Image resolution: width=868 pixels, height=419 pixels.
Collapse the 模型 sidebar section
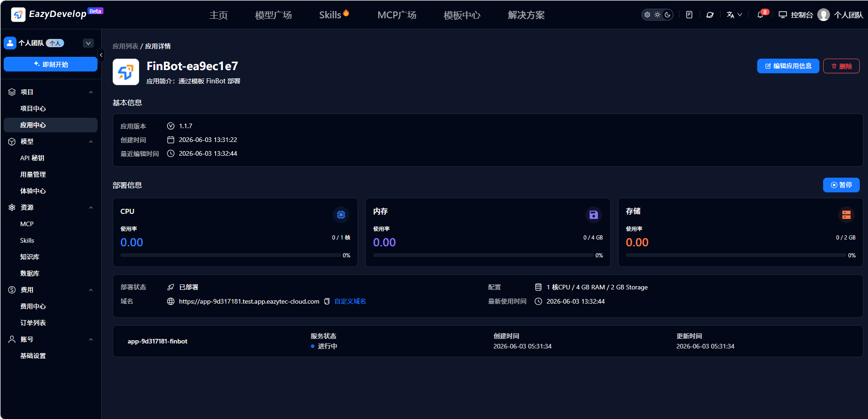(91, 141)
